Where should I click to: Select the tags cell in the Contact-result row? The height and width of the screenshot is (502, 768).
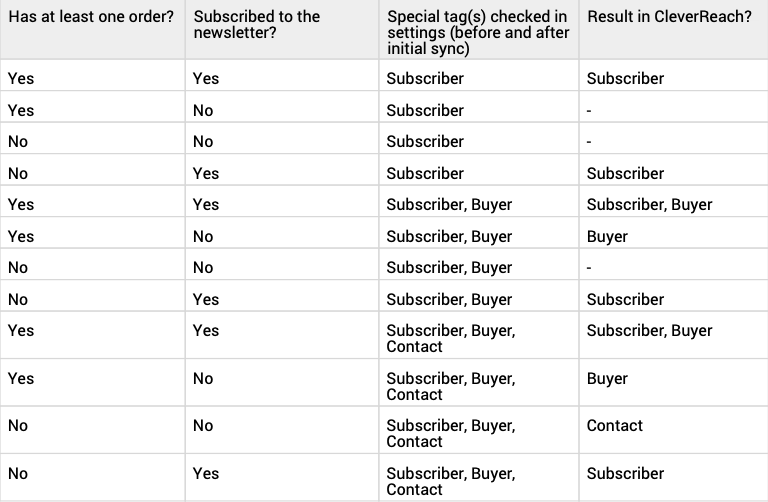point(451,433)
